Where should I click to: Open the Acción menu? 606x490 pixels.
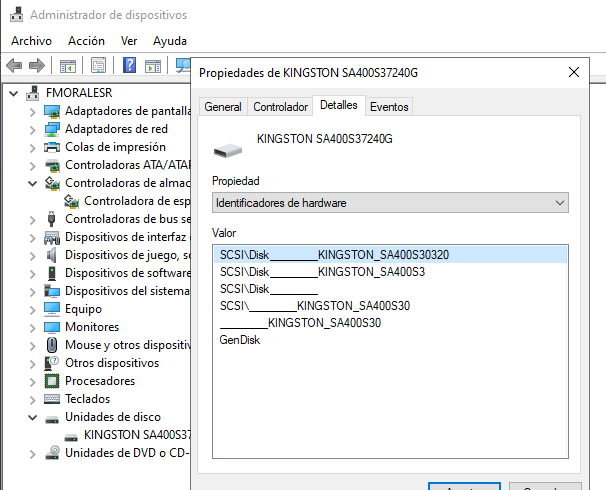click(86, 41)
